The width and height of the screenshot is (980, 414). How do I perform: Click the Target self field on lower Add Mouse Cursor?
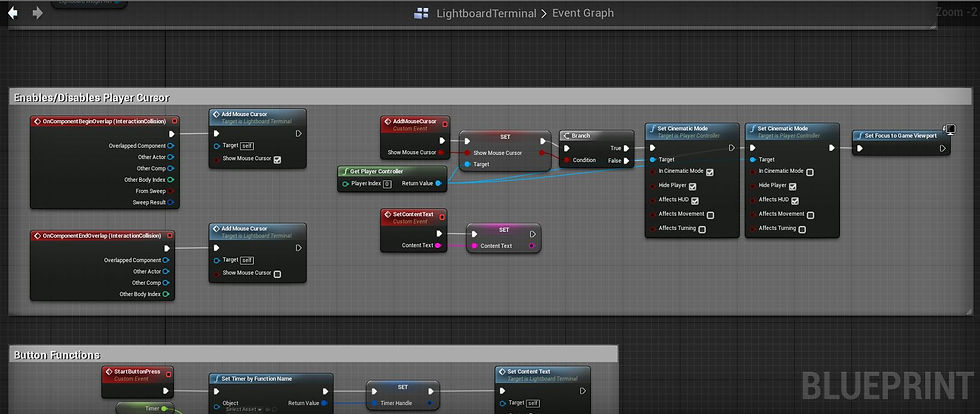(247, 260)
